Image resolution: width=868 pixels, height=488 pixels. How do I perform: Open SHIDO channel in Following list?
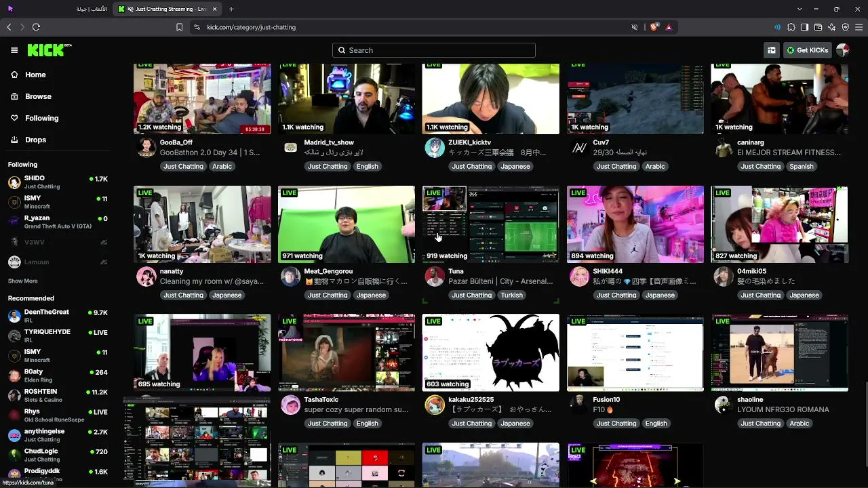58,182
